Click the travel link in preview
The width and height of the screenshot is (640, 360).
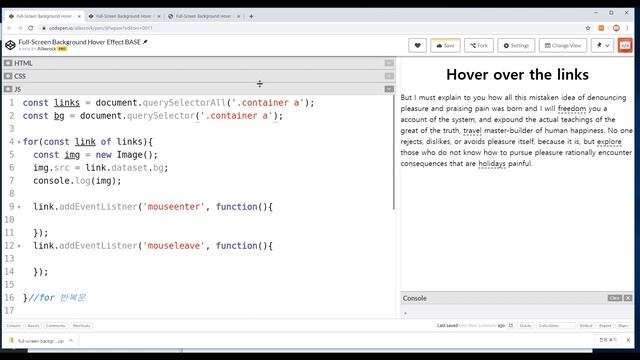click(x=472, y=131)
